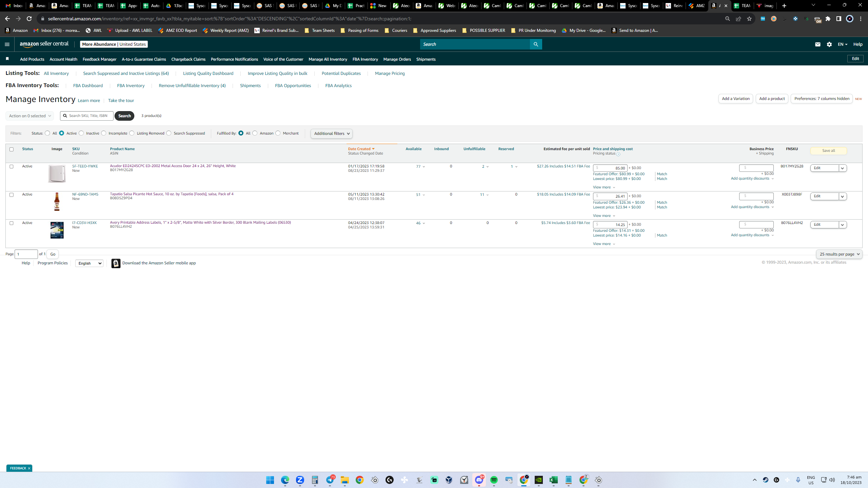Show hidden system tray icons

pos(755,480)
